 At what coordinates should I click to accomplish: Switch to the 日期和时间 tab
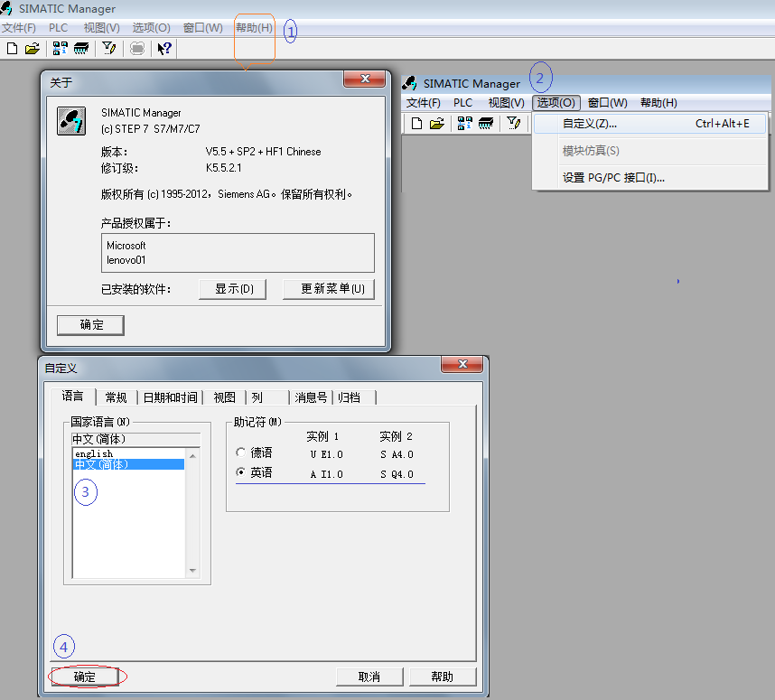170,397
